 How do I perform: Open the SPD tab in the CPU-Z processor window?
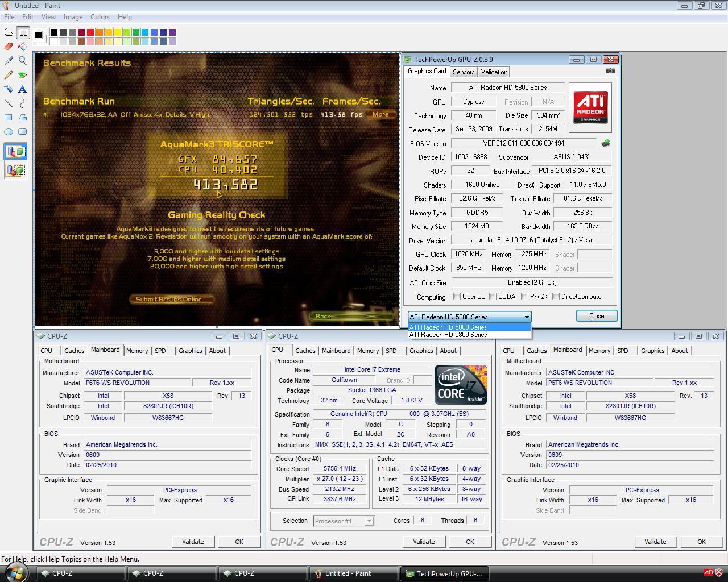coord(391,351)
